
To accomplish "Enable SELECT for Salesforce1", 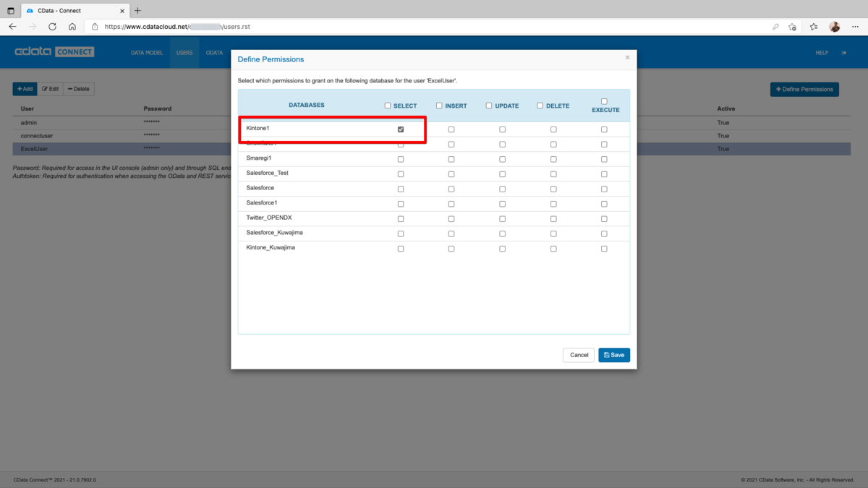I will [x=401, y=204].
